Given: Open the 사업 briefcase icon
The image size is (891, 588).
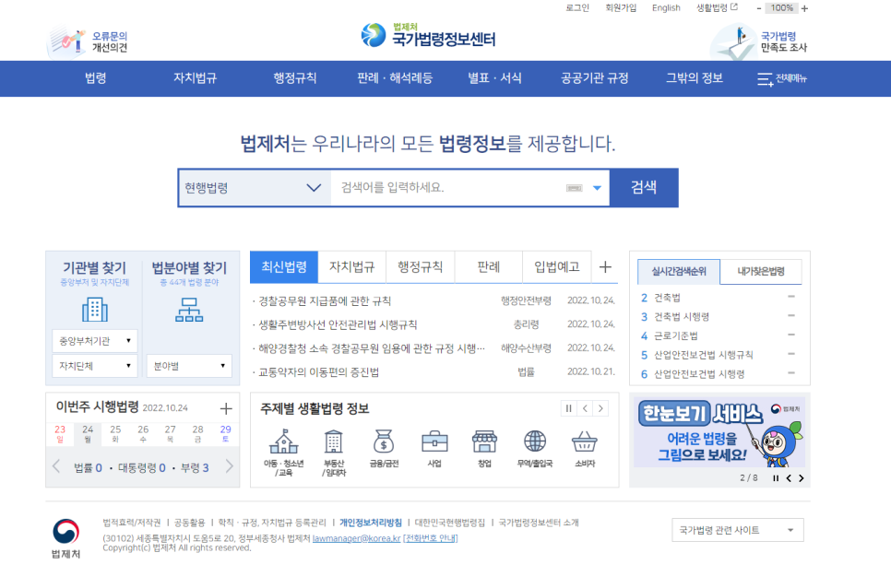Looking at the screenshot, I should click(434, 442).
